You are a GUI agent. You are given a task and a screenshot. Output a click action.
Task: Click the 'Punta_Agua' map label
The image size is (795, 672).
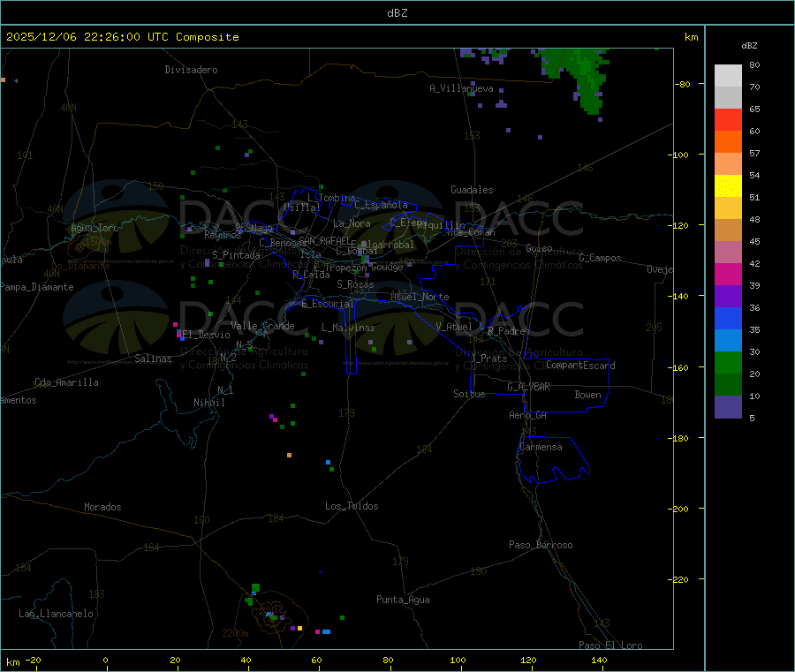coord(403,600)
